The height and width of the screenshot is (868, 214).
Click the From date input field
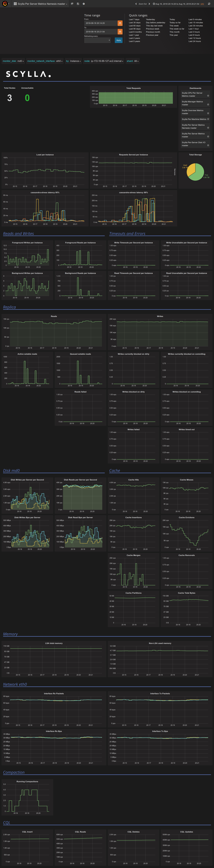[x=101, y=23]
